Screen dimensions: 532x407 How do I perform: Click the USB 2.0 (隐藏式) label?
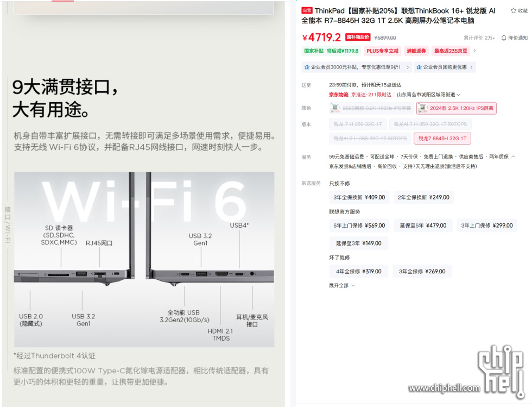(31, 320)
